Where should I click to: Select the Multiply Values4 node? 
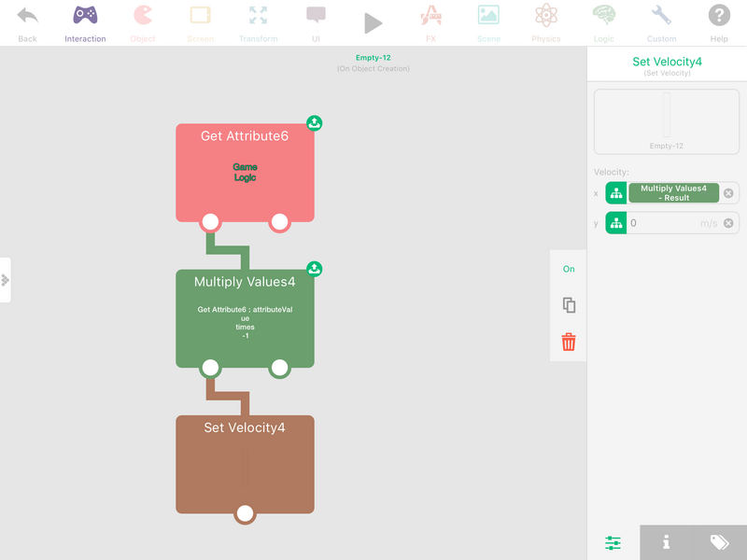pos(245,318)
